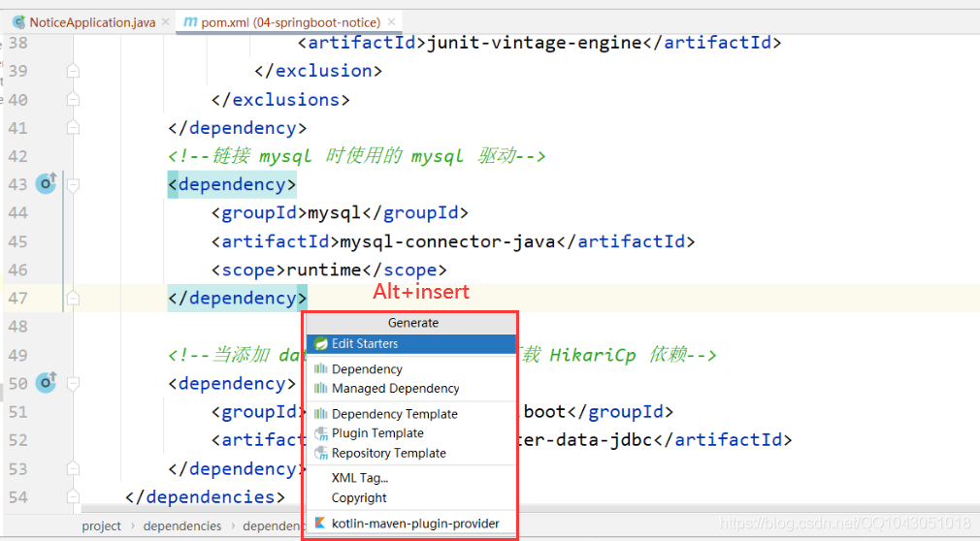Screen dimensions: 980x541
Task: Click the override gutter icon on line 43
Action: pyautogui.click(x=46, y=183)
